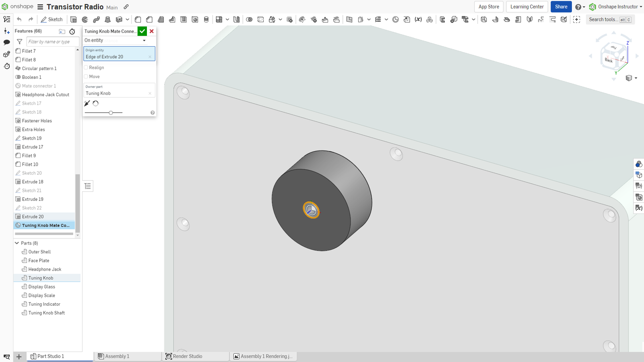Click the reorient secondary axis icon

96,103
